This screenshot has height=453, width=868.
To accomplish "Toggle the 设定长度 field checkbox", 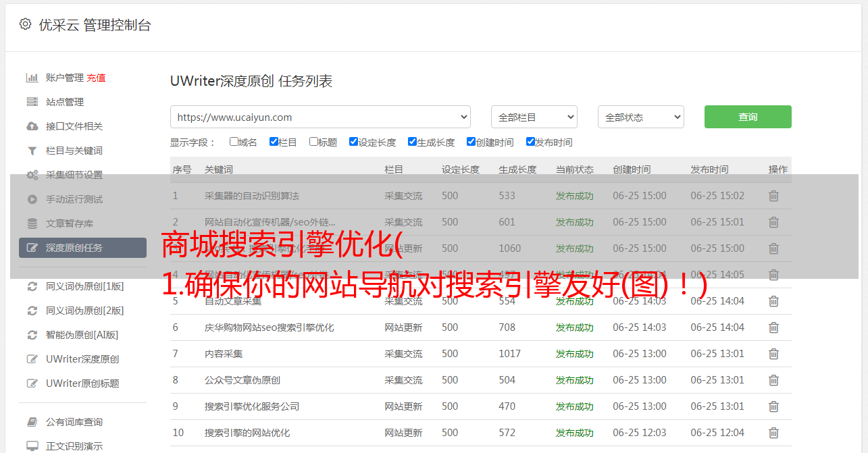I will (353, 142).
